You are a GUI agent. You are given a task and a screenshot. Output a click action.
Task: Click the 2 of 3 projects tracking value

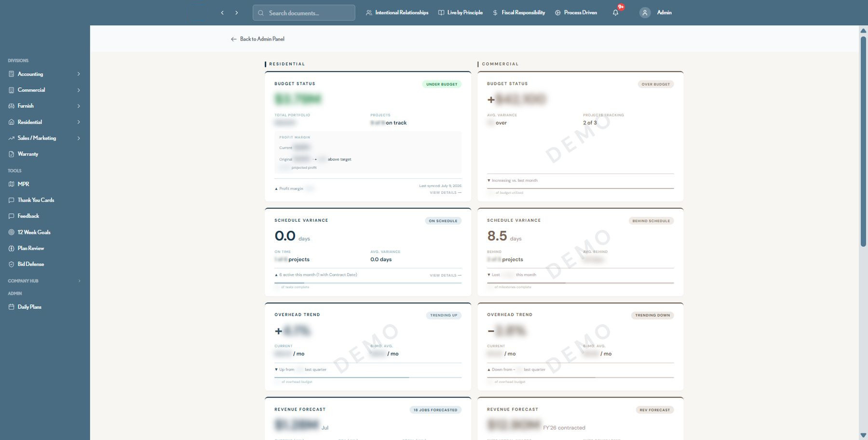point(590,123)
